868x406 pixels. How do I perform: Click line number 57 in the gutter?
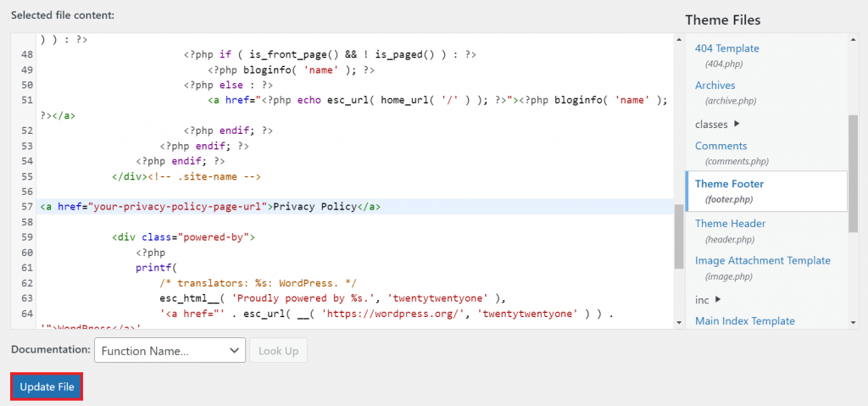(x=27, y=207)
